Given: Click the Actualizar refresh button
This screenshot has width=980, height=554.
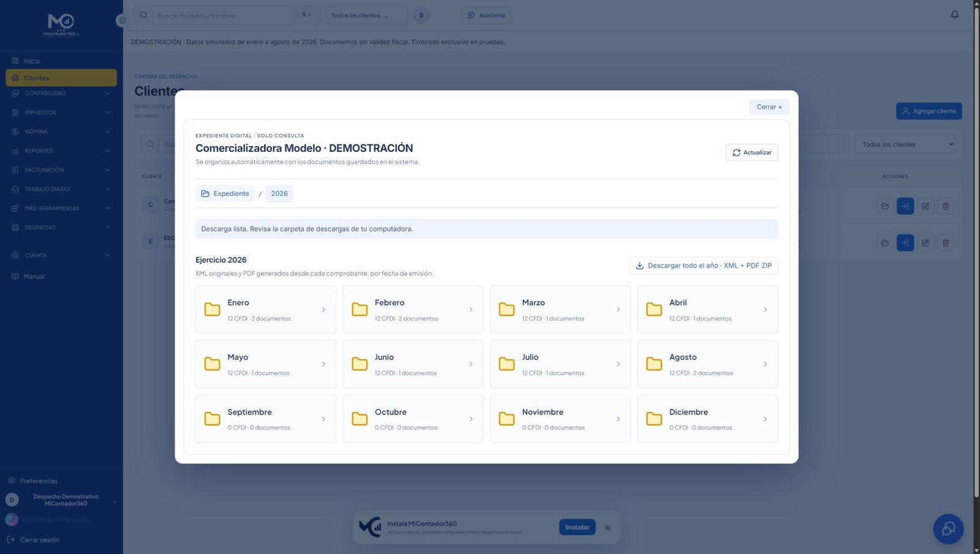Looking at the screenshot, I should 752,152.
